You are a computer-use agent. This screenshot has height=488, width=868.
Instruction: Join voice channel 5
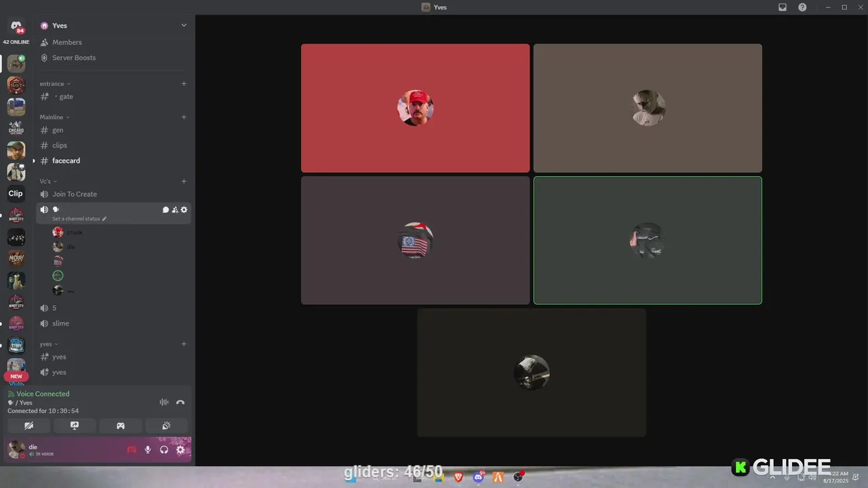(x=114, y=308)
